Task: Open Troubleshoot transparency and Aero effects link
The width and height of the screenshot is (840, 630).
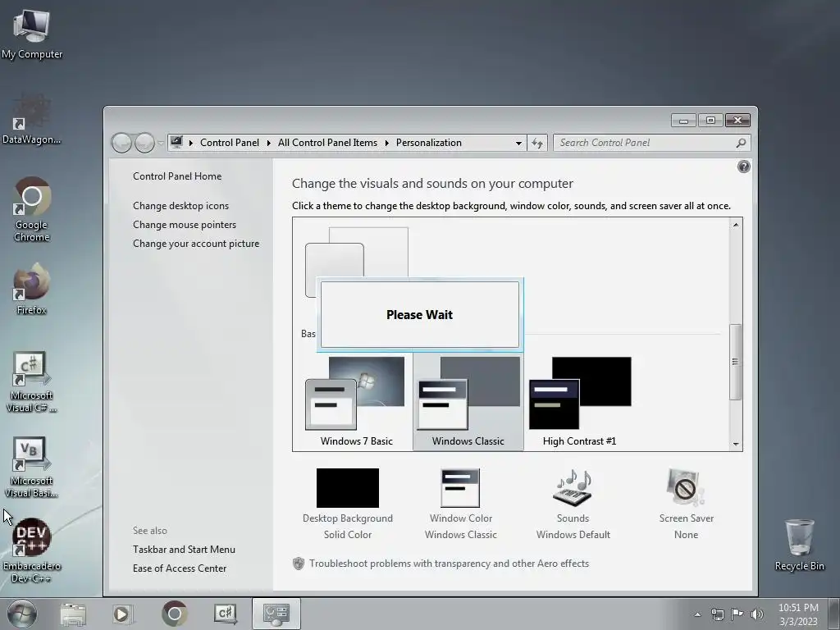Action: point(449,564)
